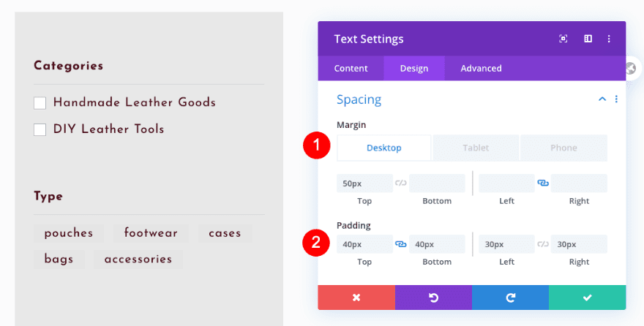
Task: Unlink padding top and bottom values
Action: point(400,244)
